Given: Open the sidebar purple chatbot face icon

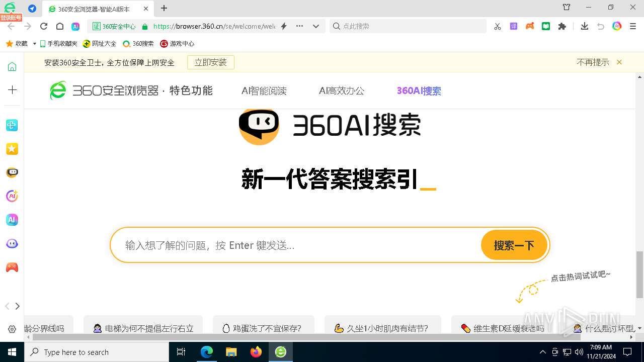Looking at the screenshot, I should (12, 244).
